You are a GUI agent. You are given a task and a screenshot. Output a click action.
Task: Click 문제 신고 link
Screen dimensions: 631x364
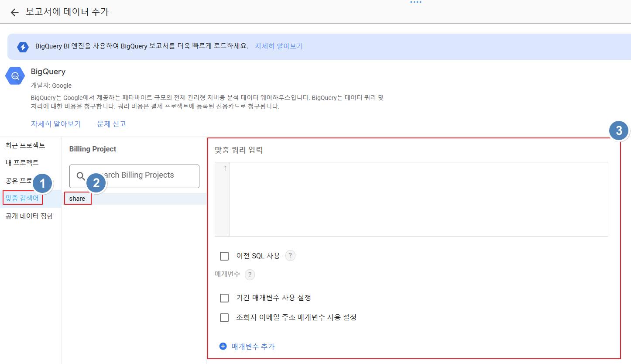coord(112,124)
